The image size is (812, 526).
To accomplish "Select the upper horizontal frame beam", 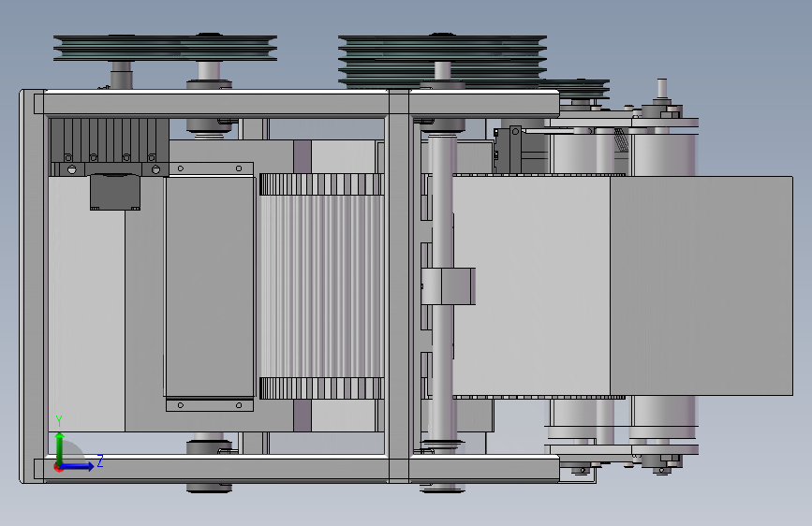I will pyautogui.click(x=296, y=104).
